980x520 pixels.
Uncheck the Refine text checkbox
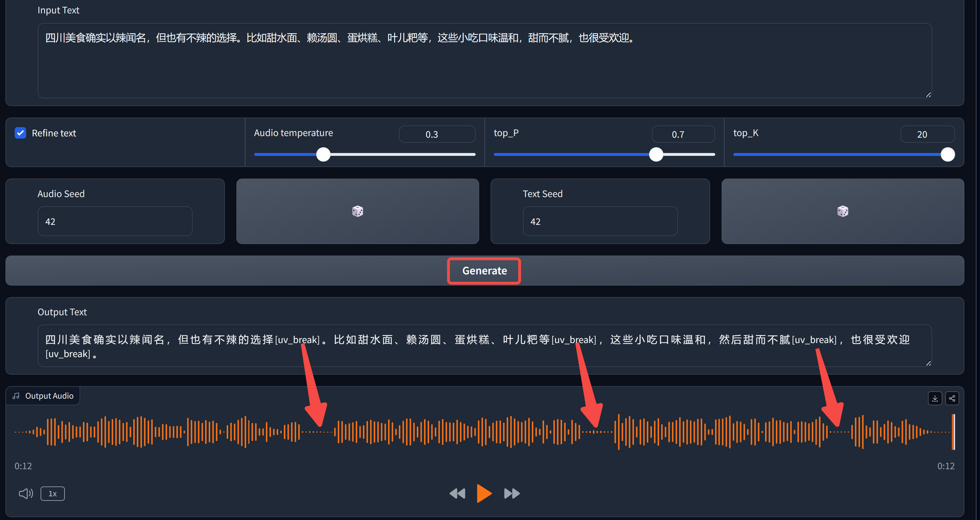pyautogui.click(x=20, y=133)
